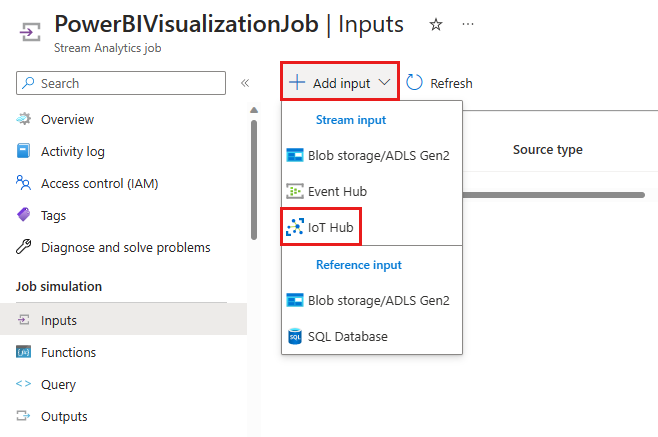
Task: Click the Reference input heading
Action: pos(359,265)
